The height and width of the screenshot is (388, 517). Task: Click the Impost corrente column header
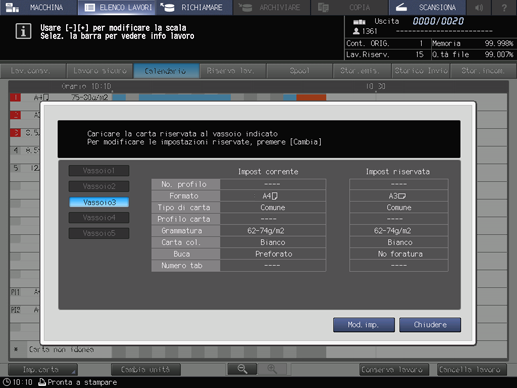[268, 172]
